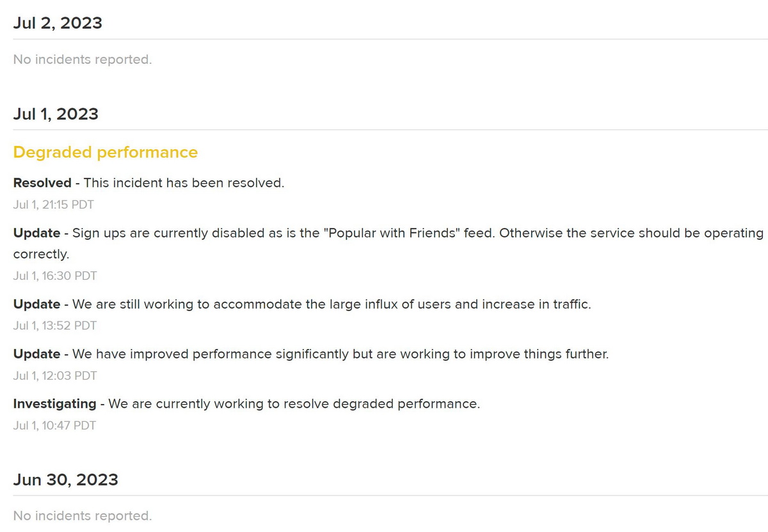Image resolution: width=768 pixels, height=532 pixels.
Task: Click the "Jul 1, 13:52 PDT" timestamp
Action: 54,326
